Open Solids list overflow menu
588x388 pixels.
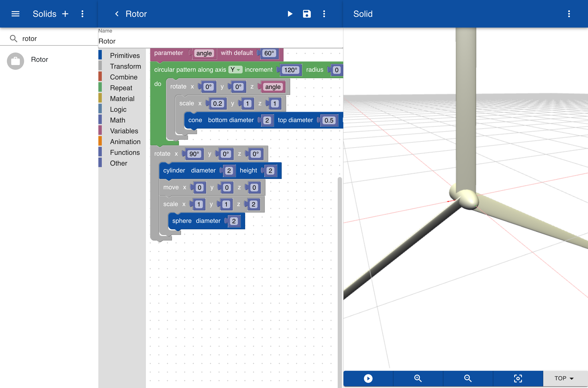pos(82,14)
